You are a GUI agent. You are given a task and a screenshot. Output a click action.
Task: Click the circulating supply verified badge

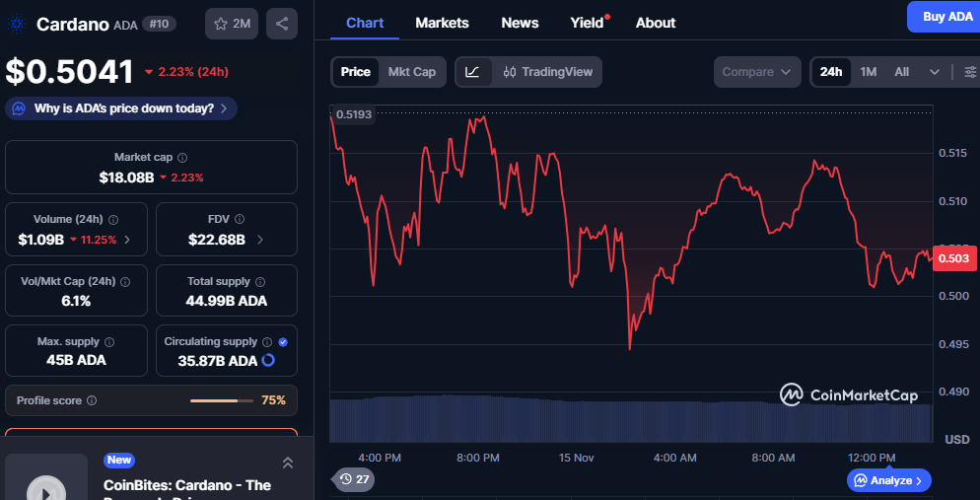click(283, 342)
